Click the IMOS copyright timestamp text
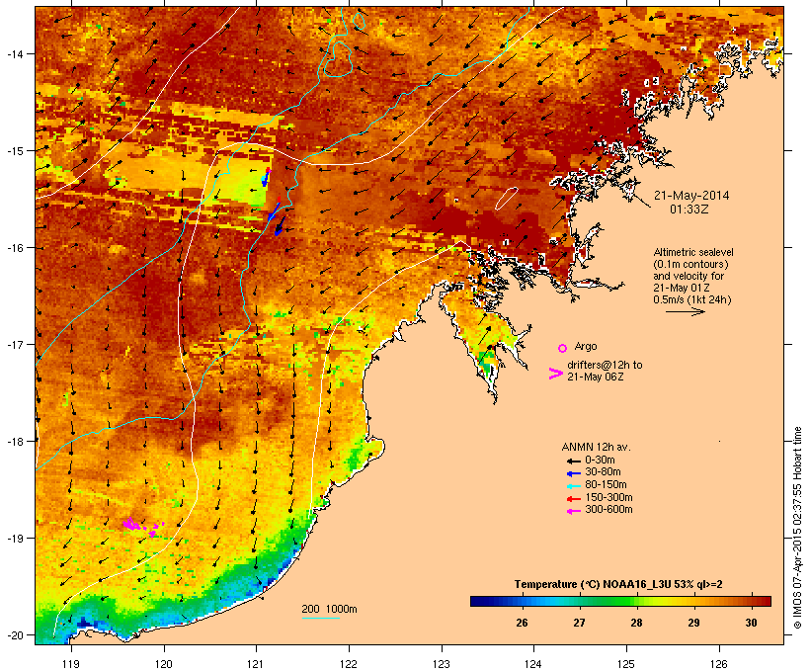Viewport: 810px width, 672px height. tap(798, 528)
